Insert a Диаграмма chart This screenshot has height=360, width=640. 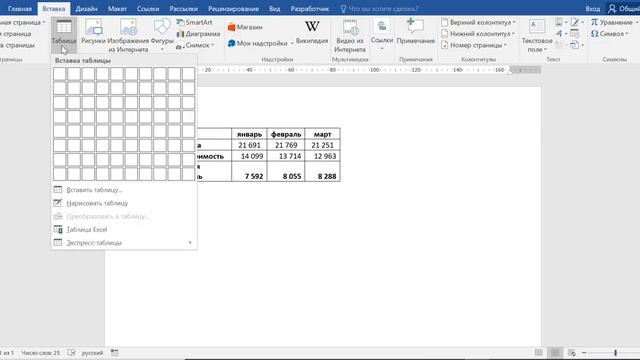coord(198,34)
